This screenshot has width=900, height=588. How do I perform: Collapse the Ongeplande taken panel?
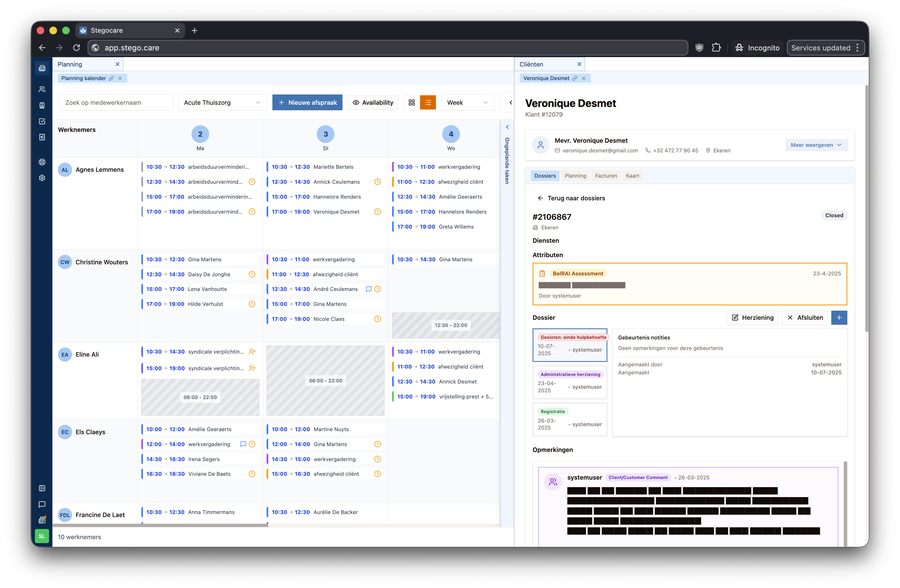tap(507, 127)
